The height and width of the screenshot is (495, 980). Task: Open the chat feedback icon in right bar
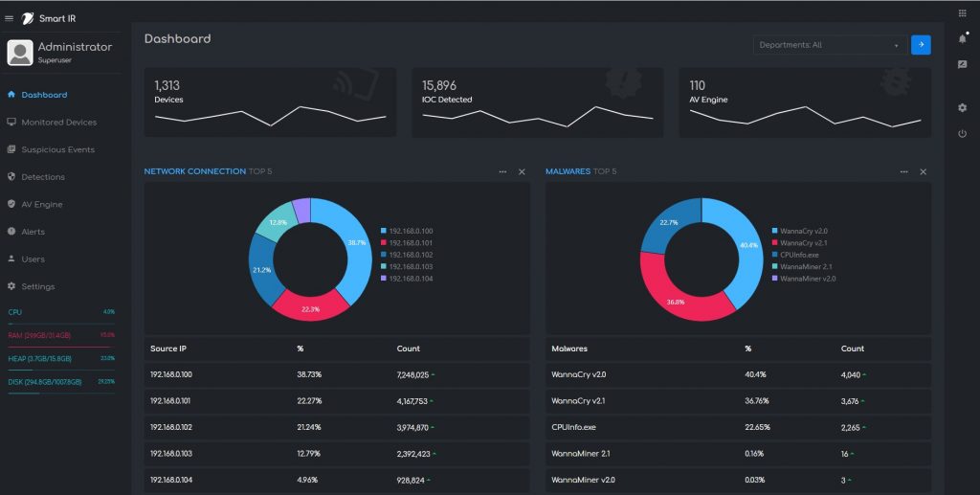pyautogui.click(x=962, y=65)
